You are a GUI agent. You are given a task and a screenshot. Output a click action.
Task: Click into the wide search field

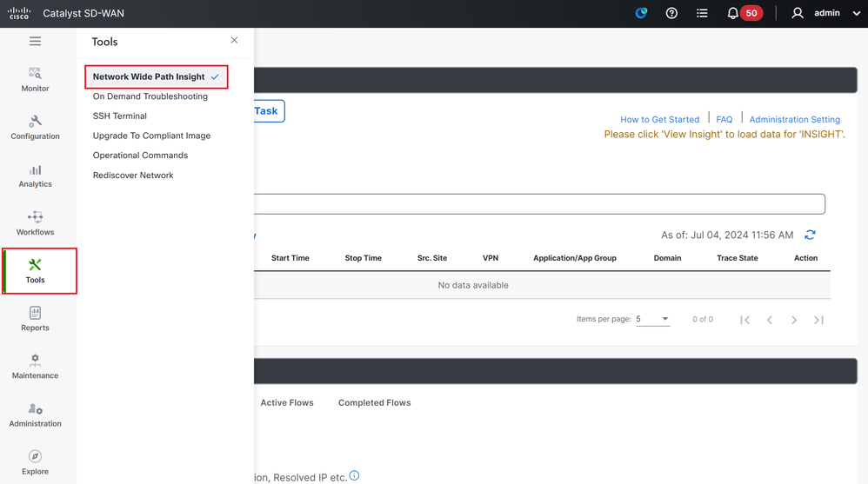pyautogui.click(x=539, y=204)
